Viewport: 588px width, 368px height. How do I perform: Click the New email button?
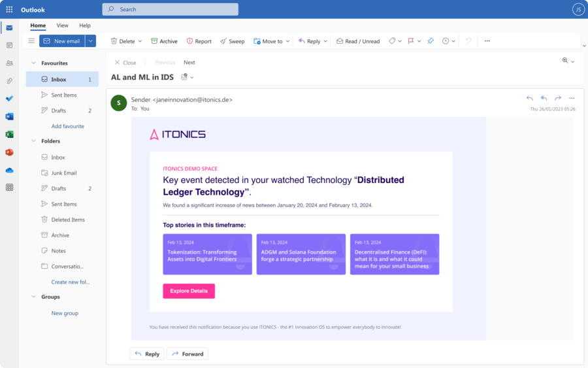coord(62,41)
